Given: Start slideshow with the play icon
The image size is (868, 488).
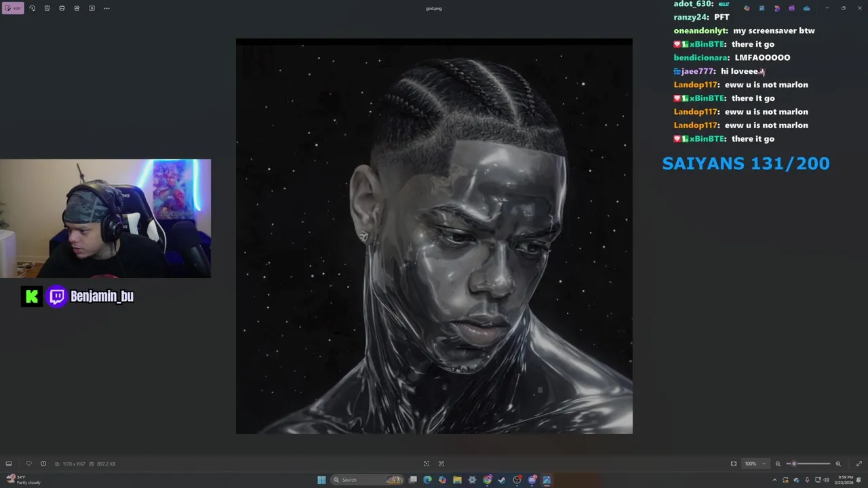Looking at the screenshot, I should (92, 8).
